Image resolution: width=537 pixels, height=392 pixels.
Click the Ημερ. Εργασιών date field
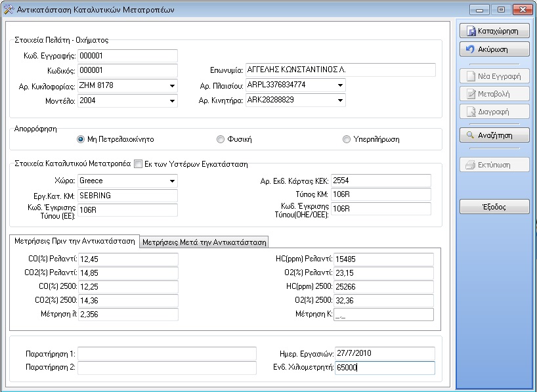[x=385, y=353]
